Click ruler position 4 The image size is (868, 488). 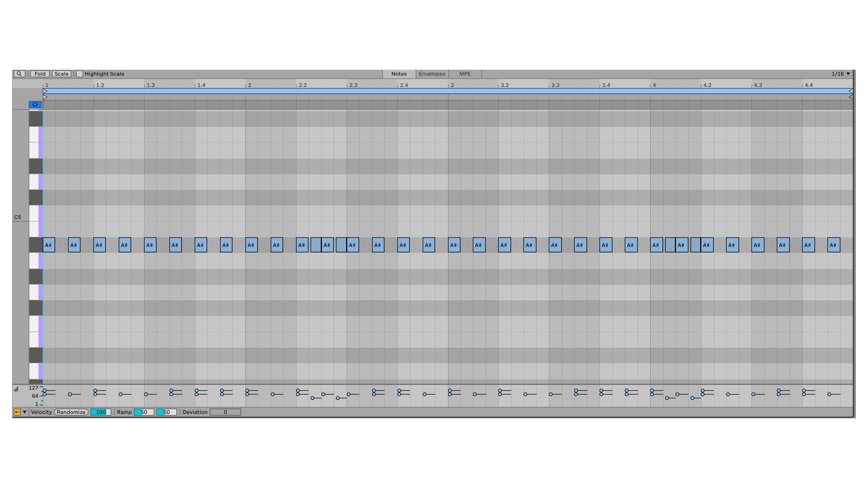pyautogui.click(x=654, y=85)
